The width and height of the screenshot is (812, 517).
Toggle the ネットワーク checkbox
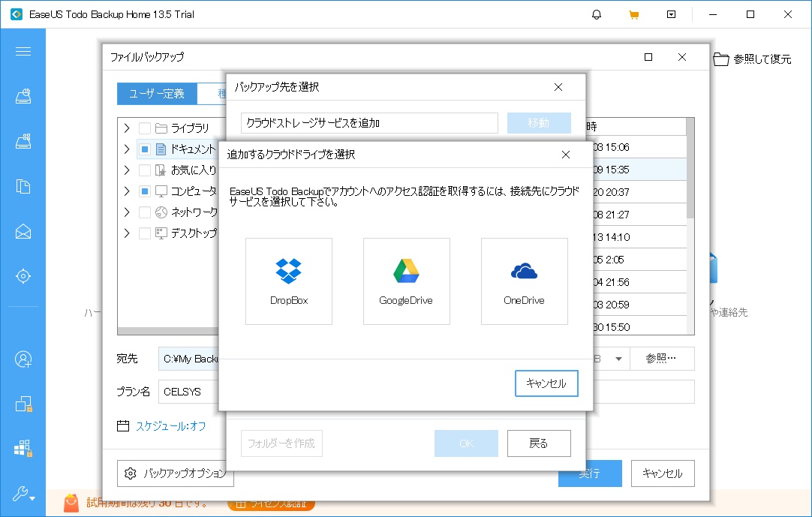[x=145, y=212]
